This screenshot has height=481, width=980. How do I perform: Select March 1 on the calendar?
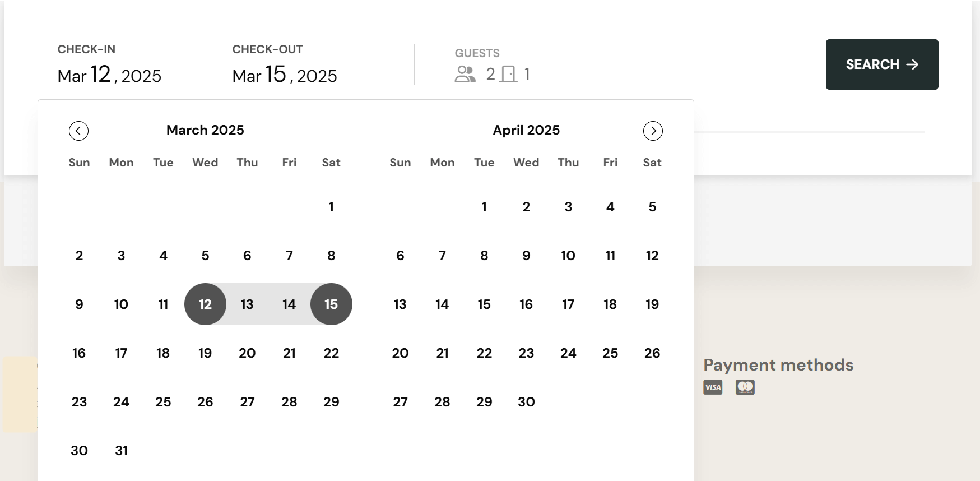point(331,207)
